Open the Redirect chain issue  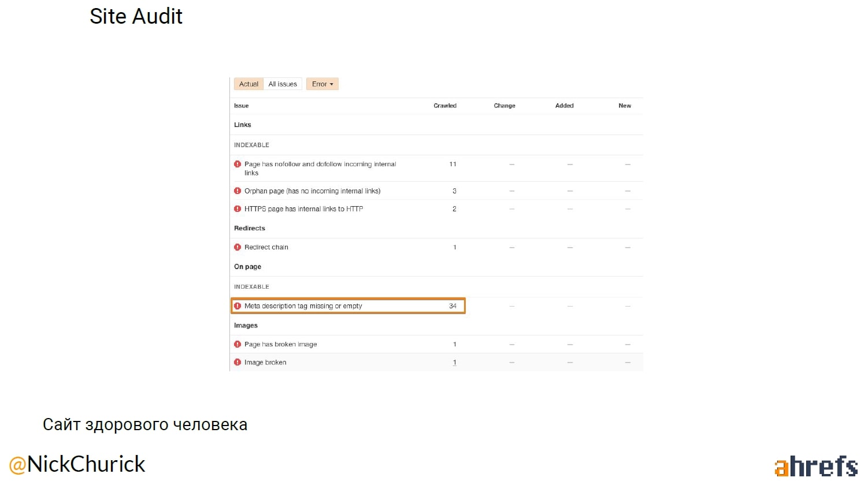coord(266,247)
